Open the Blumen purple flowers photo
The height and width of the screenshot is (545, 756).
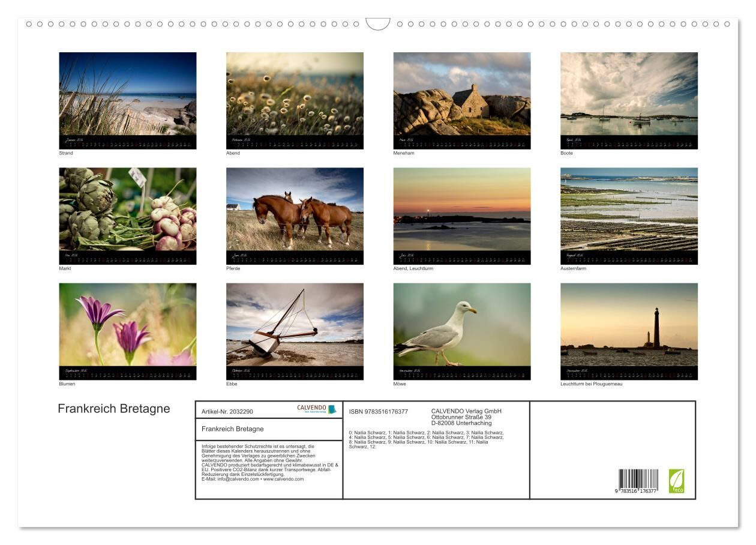[x=127, y=325]
